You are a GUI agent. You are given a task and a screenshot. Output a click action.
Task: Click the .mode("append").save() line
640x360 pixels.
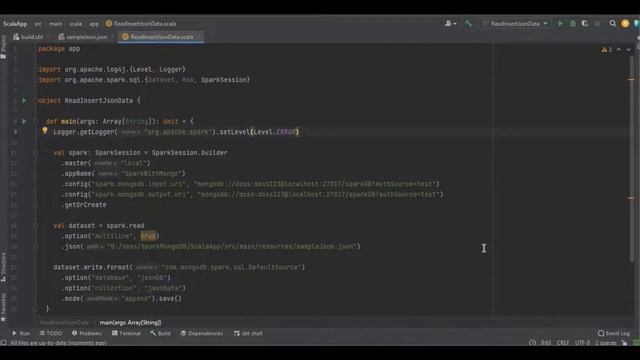[x=122, y=298]
